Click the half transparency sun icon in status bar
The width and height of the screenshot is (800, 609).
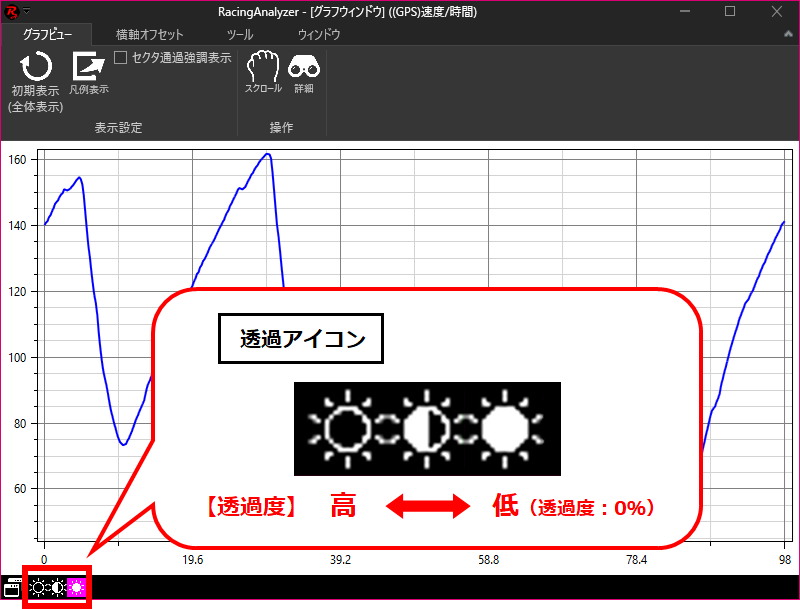click(58, 587)
